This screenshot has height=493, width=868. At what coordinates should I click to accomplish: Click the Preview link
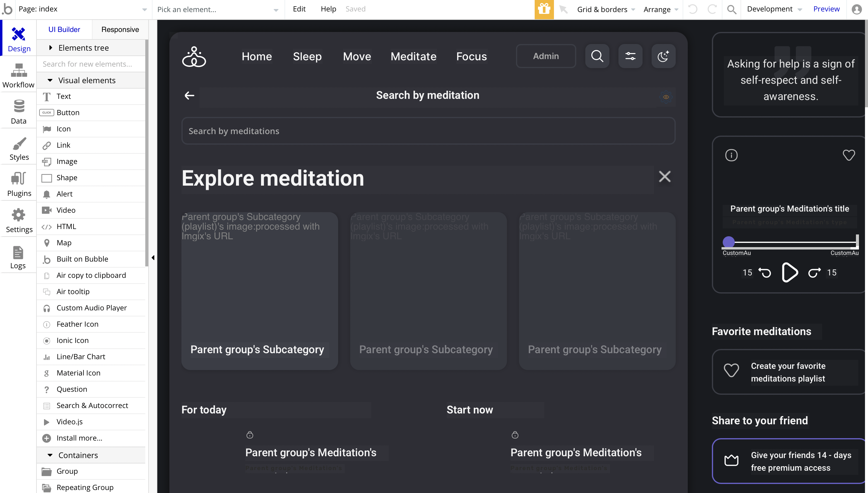point(826,9)
